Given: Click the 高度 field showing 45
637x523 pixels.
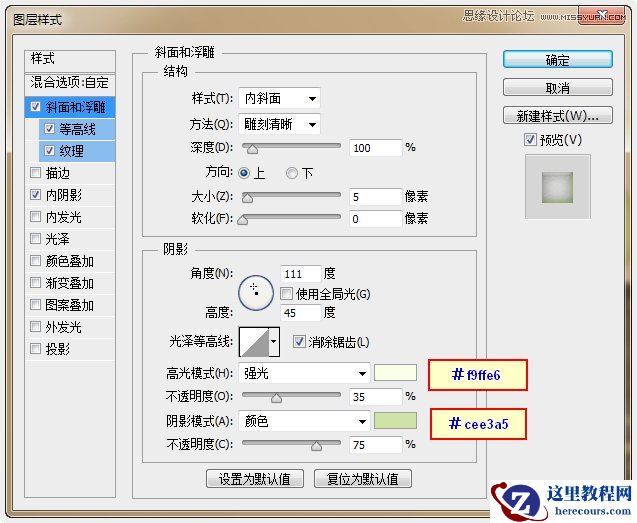Looking at the screenshot, I should pyautogui.click(x=301, y=312).
